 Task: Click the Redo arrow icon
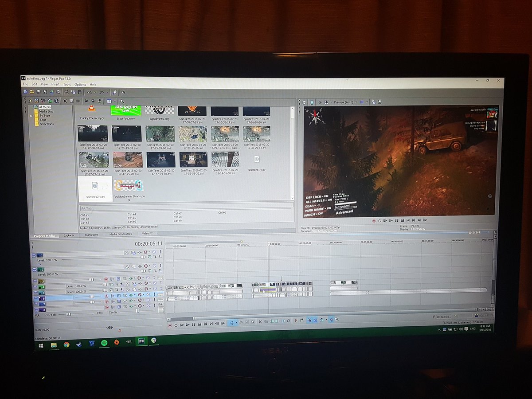(x=102, y=92)
